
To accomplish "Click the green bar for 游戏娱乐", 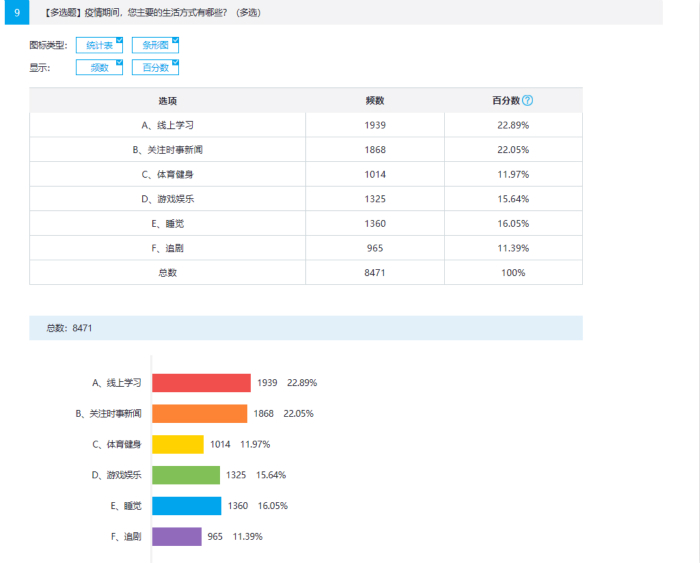I will [185, 475].
